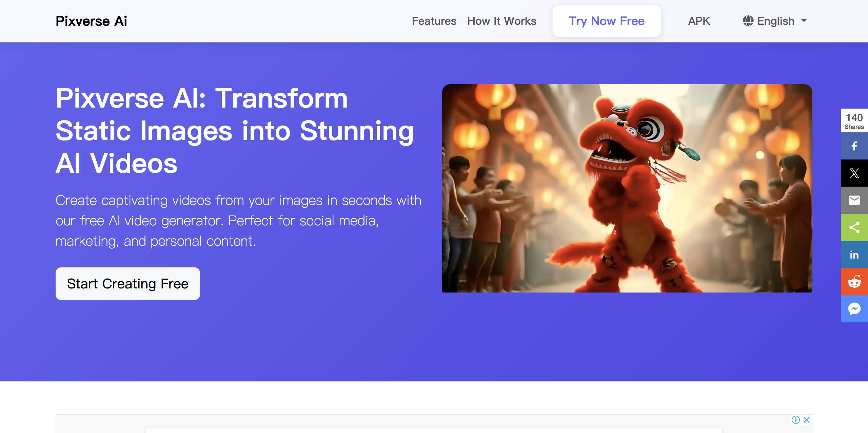This screenshot has width=868, height=433.
Task: Open the Features menu item
Action: tap(434, 21)
